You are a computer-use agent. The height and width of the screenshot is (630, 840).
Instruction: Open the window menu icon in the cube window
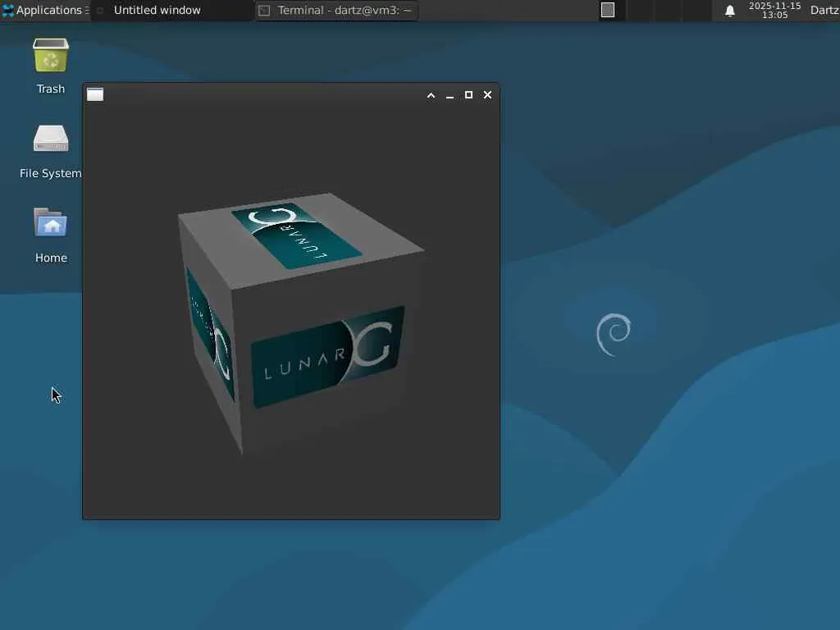pyautogui.click(x=95, y=94)
